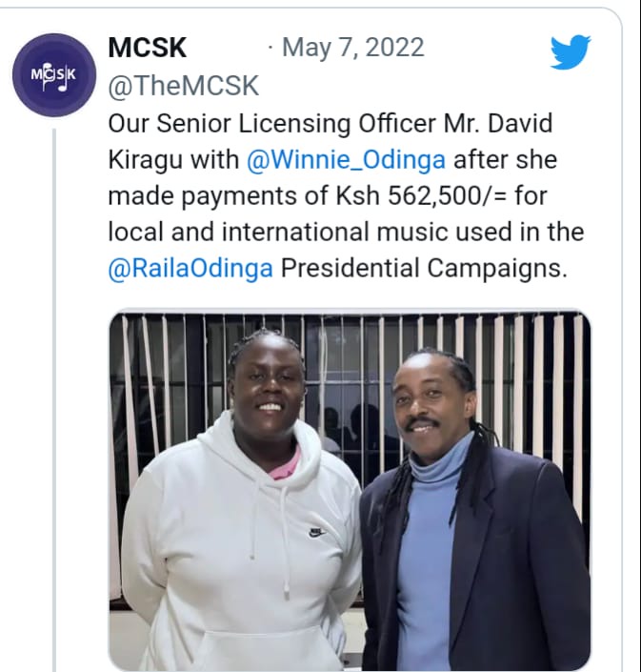Click the 'Presidential Campaigns' text
This screenshot has height=672, width=641.
click(424, 269)
